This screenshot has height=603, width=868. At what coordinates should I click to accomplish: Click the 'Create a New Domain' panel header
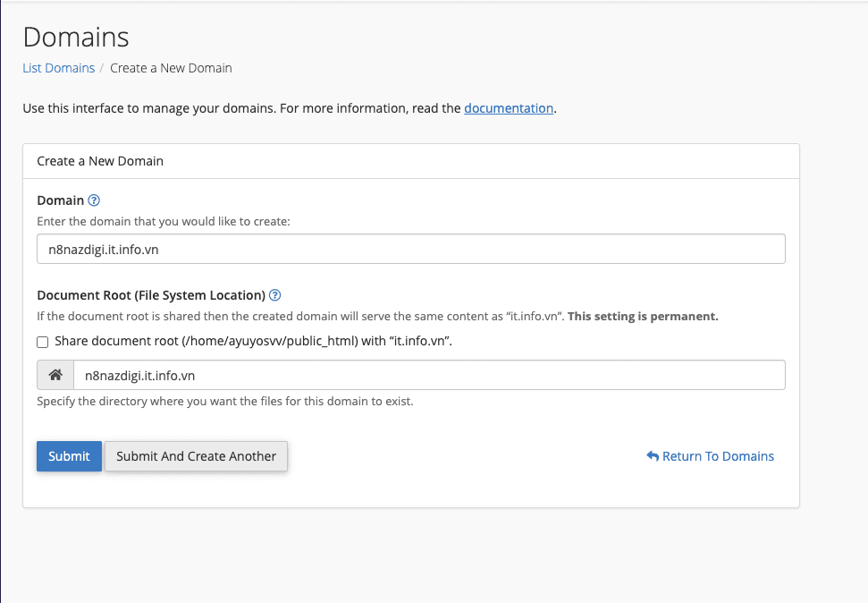pos(100,161)
